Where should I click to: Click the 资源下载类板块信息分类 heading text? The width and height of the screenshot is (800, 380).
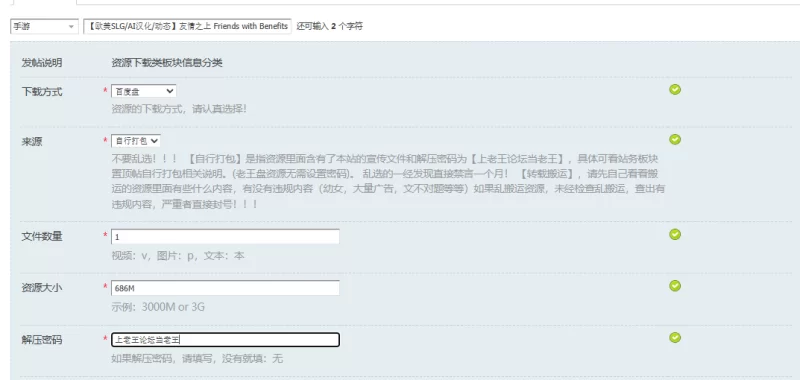click(x=167, y=63)
